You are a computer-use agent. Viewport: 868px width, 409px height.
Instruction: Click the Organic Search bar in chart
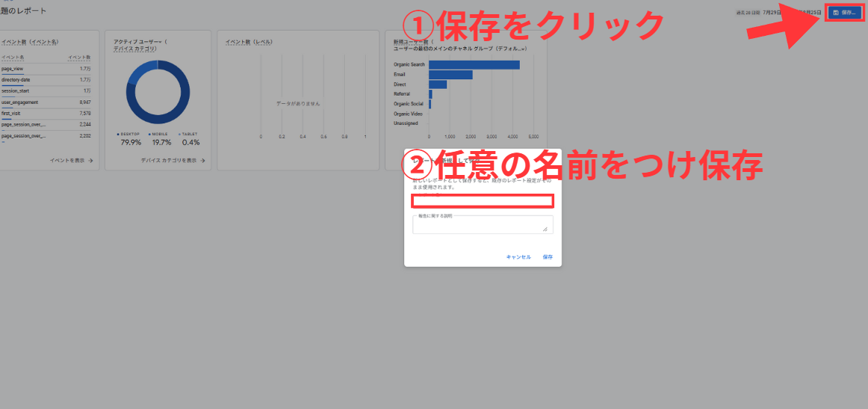[x=474, y=65]
